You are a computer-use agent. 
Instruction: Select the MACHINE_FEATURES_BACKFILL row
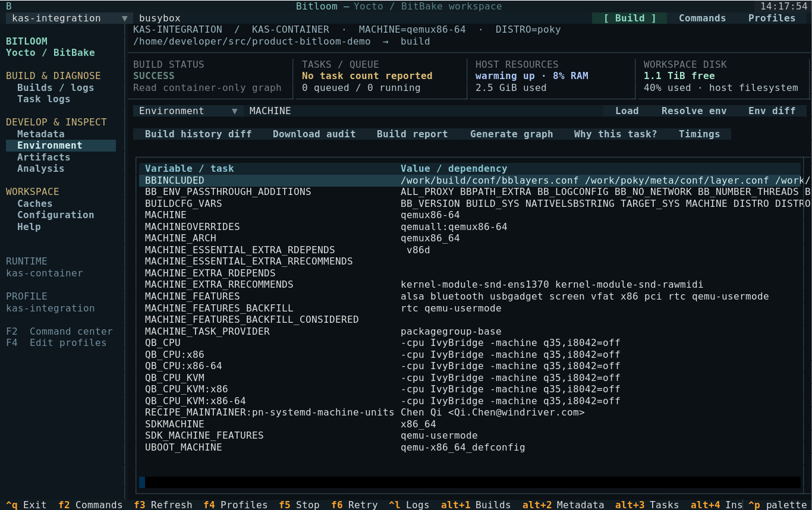pyautogui.click(x=470, y=308)
